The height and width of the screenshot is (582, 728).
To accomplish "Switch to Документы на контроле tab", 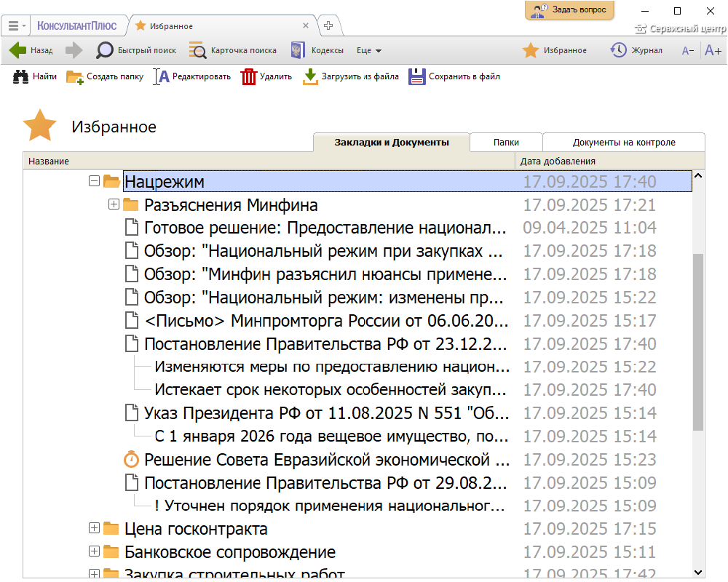I will (x=623, y=143).
